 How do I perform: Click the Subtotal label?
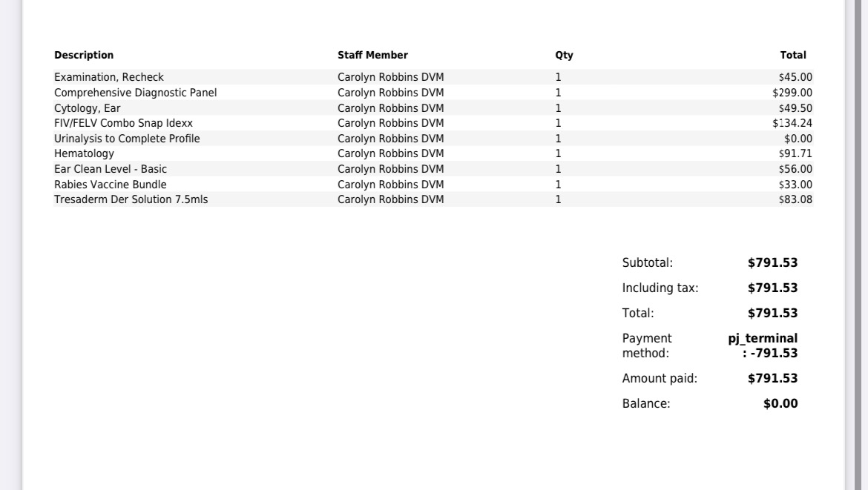point(648,262)
